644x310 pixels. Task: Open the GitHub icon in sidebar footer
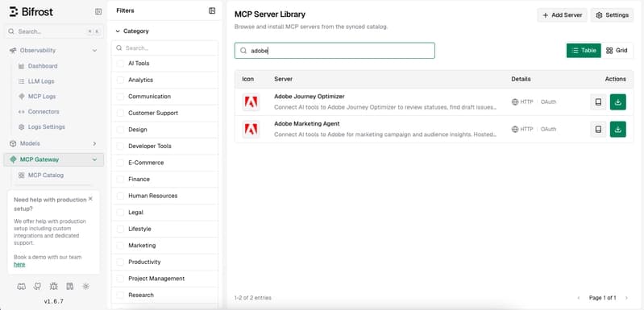pos(37,287)
